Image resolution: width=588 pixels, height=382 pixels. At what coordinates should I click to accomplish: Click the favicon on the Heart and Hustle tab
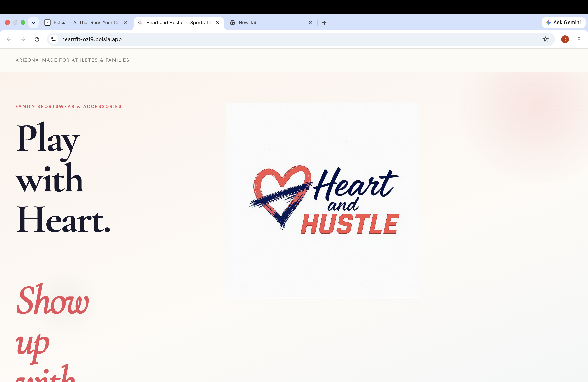140,23
